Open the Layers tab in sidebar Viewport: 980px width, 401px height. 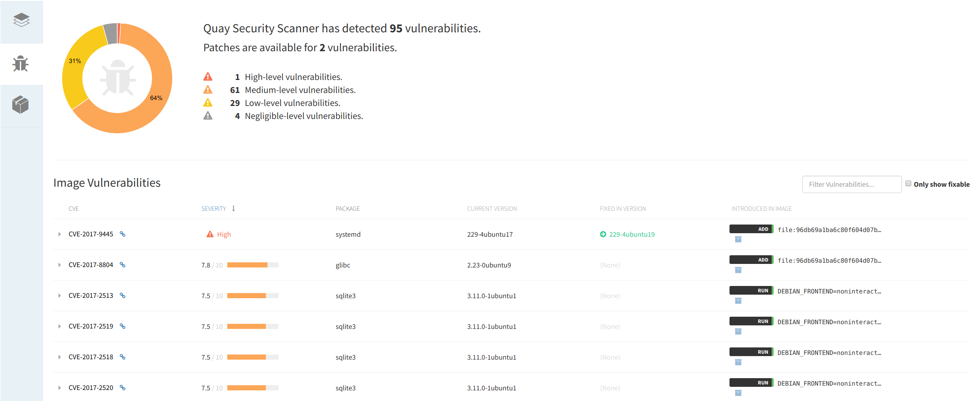click(21, 20)
